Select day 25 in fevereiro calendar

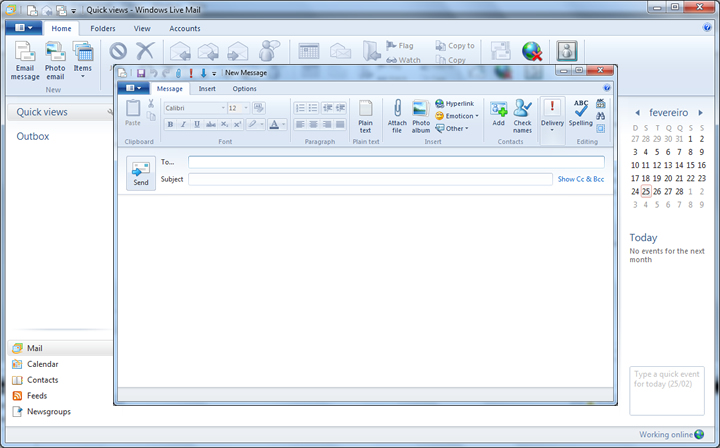pyautogui.click(x=646, y=191)
